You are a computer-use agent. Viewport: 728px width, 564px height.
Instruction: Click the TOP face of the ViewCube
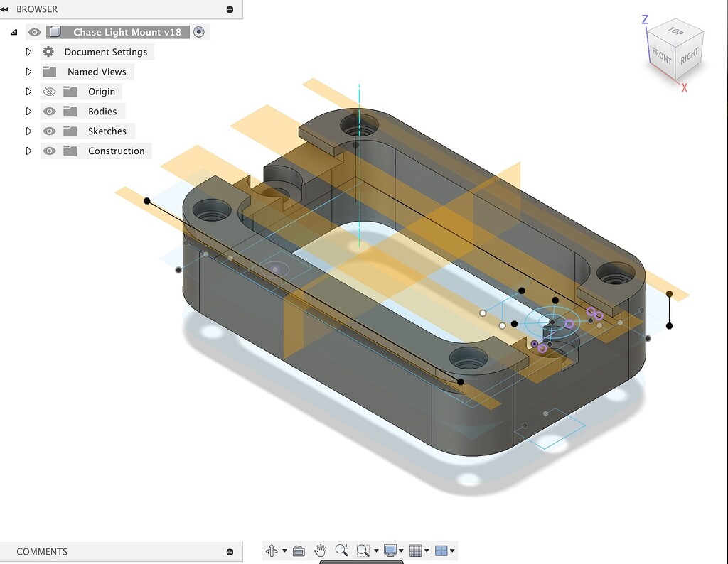click(676, 34)
